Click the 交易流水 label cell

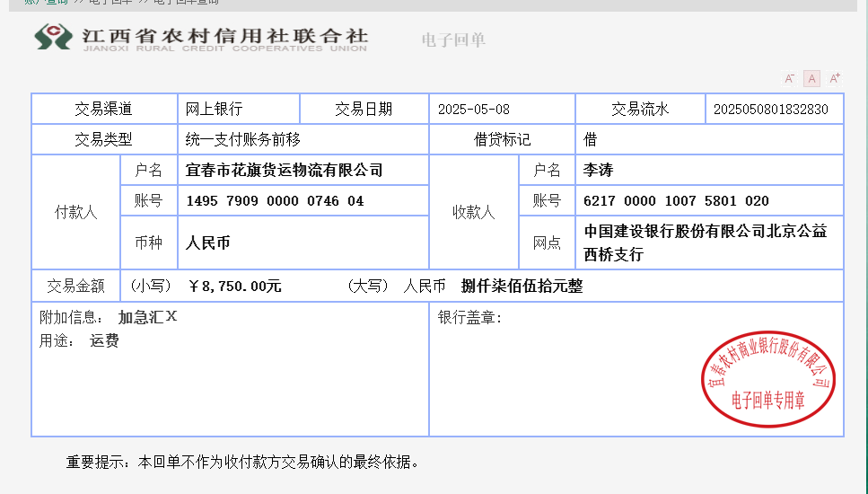[x=641, y=109]
